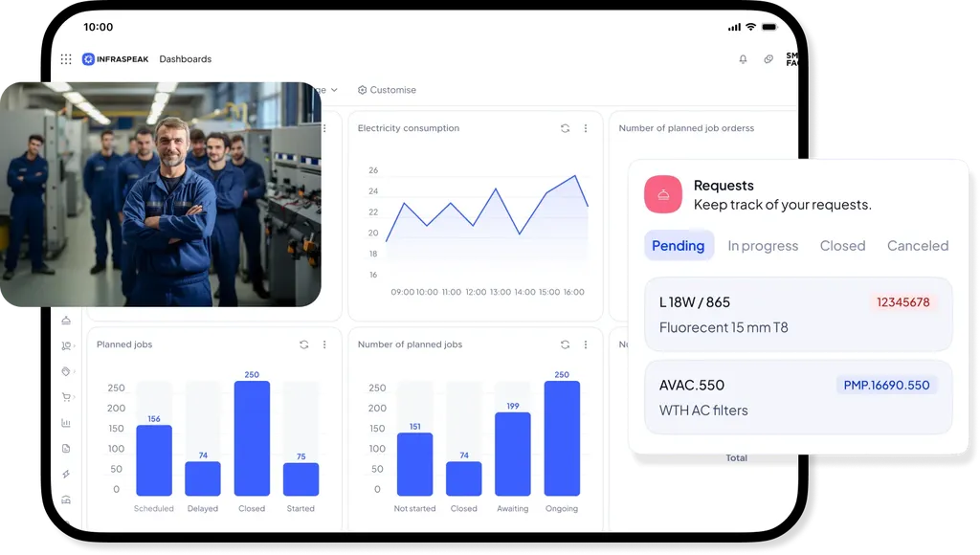Expand the dropdown chevron left of Customise

tap(334, 90)
